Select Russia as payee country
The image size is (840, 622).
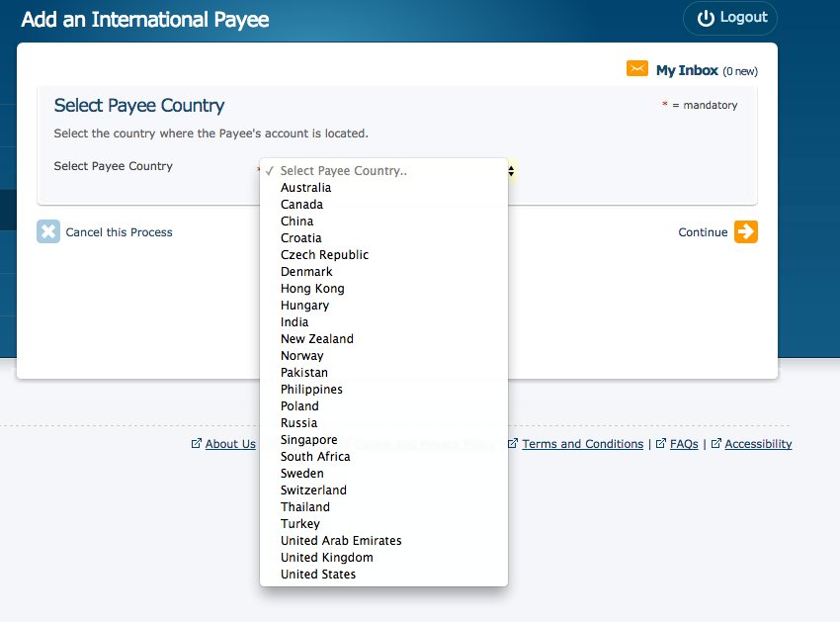click(x=383, y=422)
